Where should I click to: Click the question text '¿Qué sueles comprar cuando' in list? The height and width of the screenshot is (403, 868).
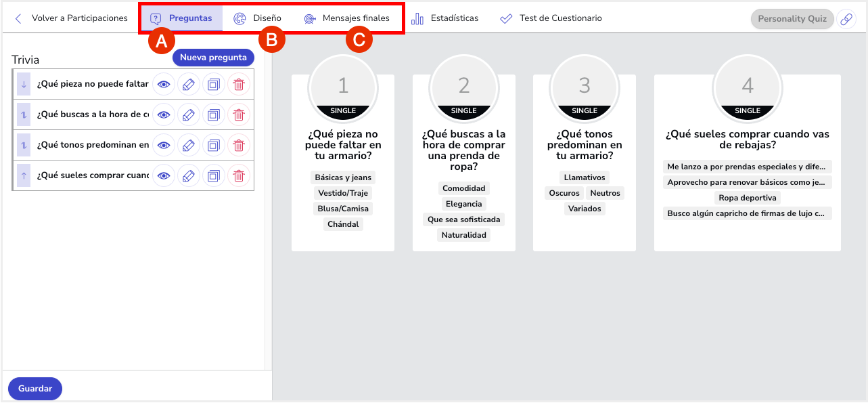click(x=93, y=175)
